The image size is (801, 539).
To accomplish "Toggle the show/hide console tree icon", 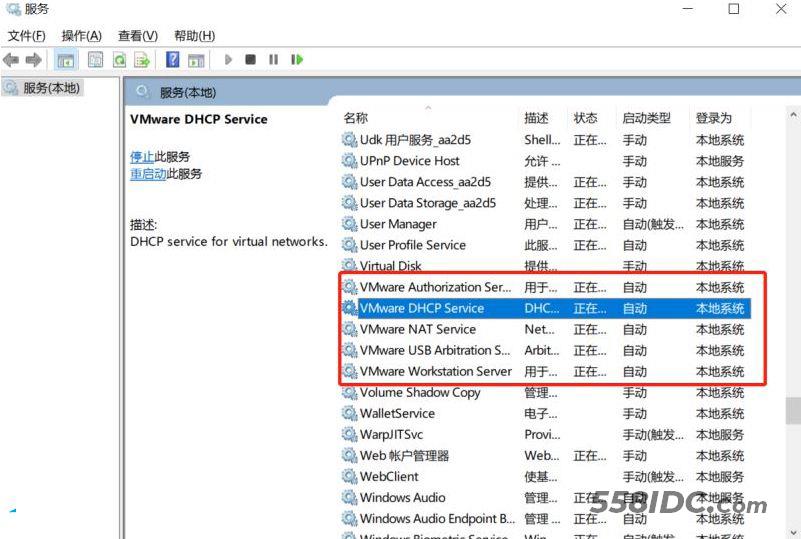I will point(65,60).
